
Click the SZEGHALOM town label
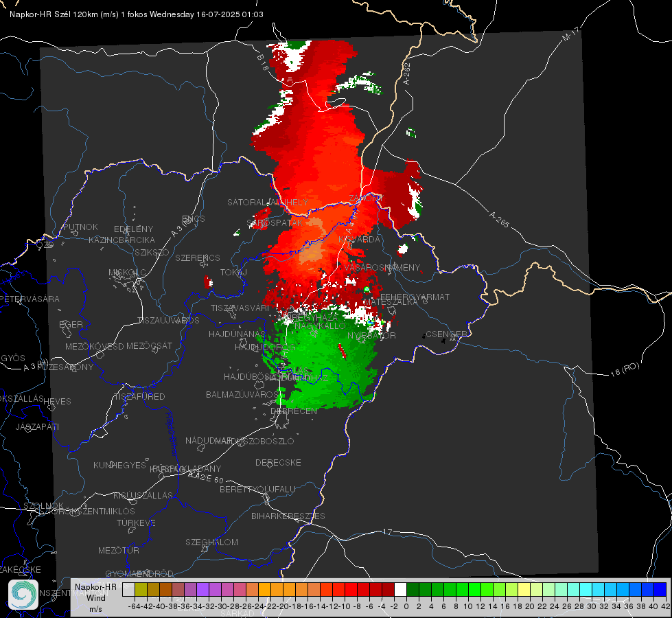(211, 542)
